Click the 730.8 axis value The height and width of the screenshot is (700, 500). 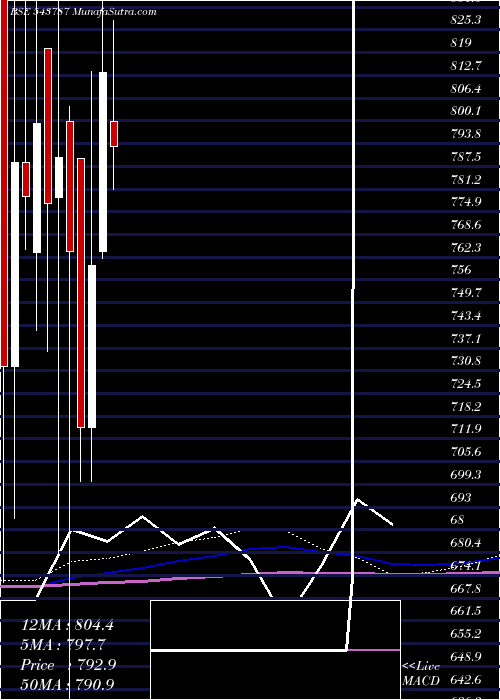(466, 361)
